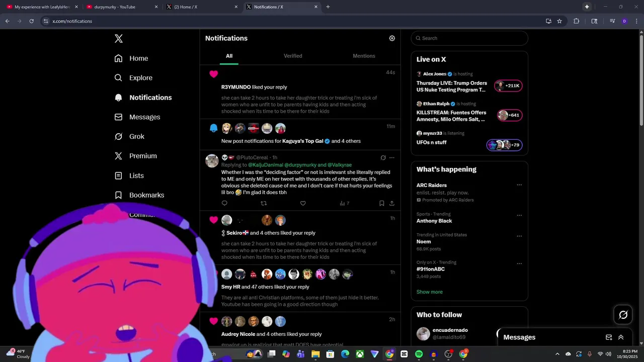Switch to the Verified notifications tab
The image size is (644, 362).
293,56
